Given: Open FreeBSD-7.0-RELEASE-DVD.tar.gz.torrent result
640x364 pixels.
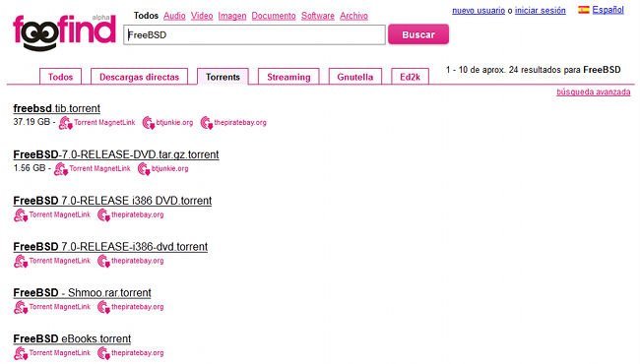Looking at the screenshot, I should pyautogui.click(x=116, y=154).
